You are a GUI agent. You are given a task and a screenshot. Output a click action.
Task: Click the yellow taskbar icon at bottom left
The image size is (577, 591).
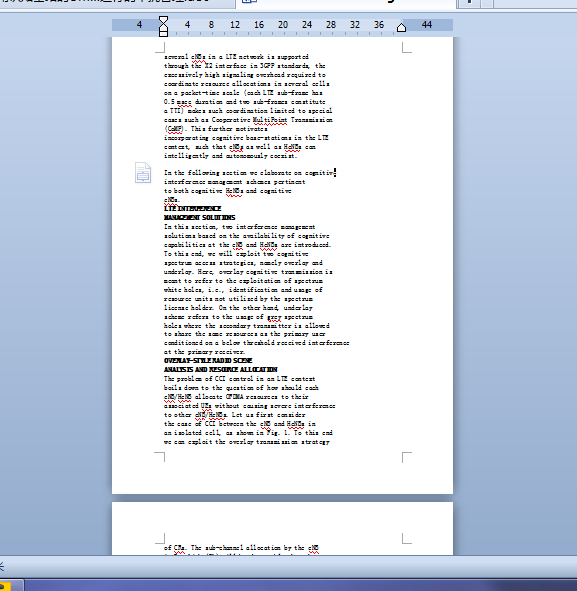pos(5,586)
